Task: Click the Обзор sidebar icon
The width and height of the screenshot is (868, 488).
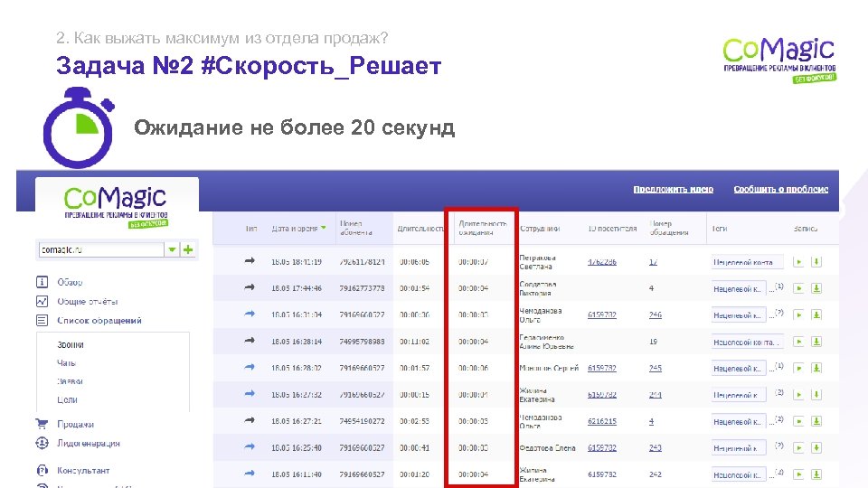Action: pyautogui.click(x=42, y=282)
